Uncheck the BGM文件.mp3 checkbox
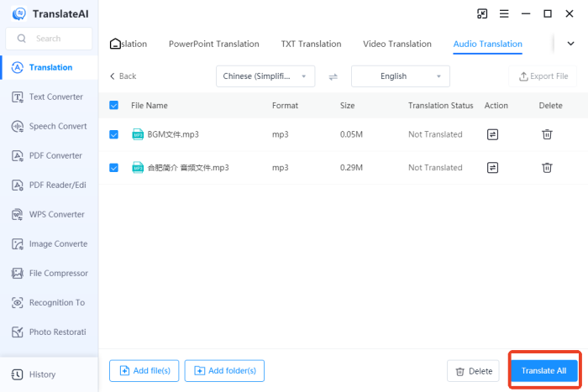This screenshot has height=392, width=588. tap(113, 134)
